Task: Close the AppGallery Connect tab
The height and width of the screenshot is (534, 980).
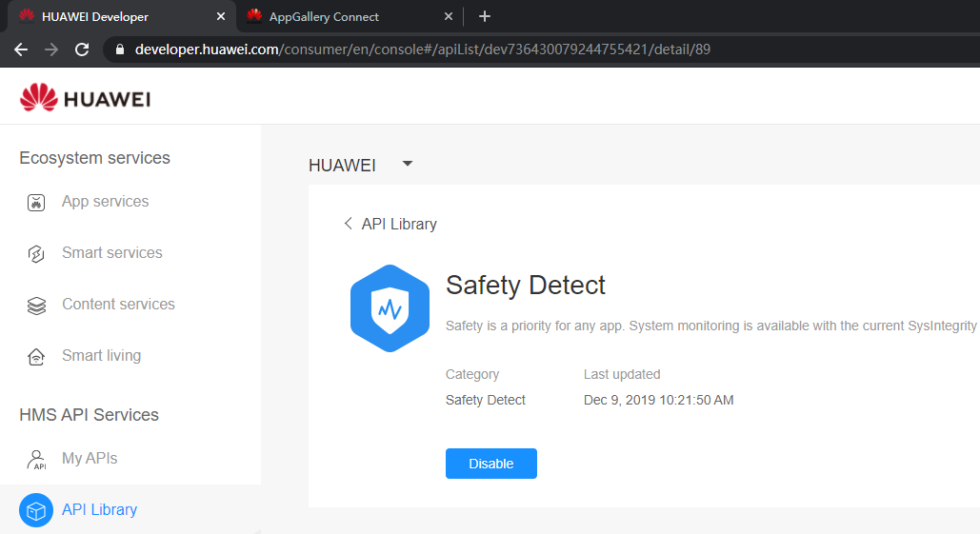Action: pyautogui.click(x=450, y=16)
